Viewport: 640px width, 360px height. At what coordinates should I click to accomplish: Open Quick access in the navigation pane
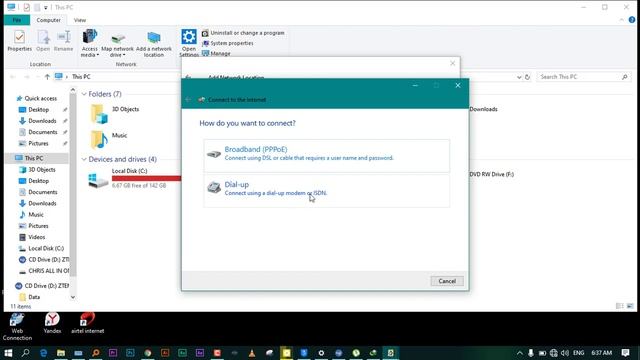[x=40, y=98]
